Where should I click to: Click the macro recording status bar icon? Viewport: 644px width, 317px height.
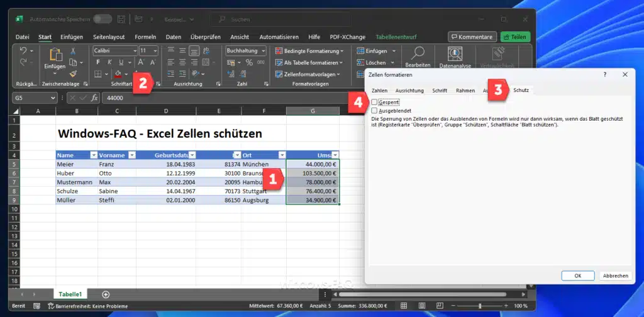point(36,306)
